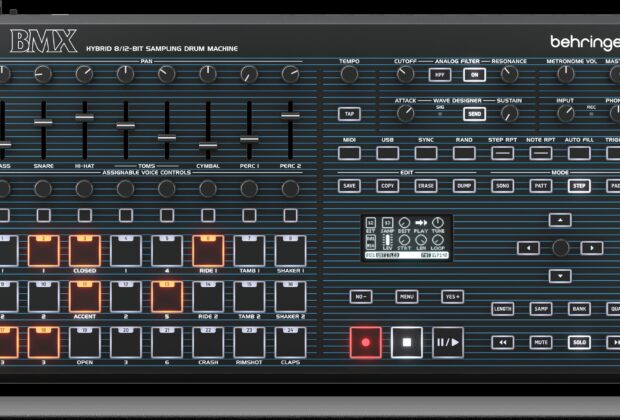The width and height of the screenshot is (620, 420).
Task: Toggle the Wave Designer SEND button
Action: coord(474,114)
